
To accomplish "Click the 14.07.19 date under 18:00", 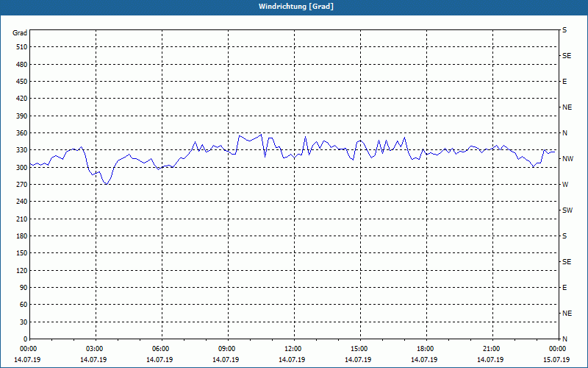I will tap(424, 360).
